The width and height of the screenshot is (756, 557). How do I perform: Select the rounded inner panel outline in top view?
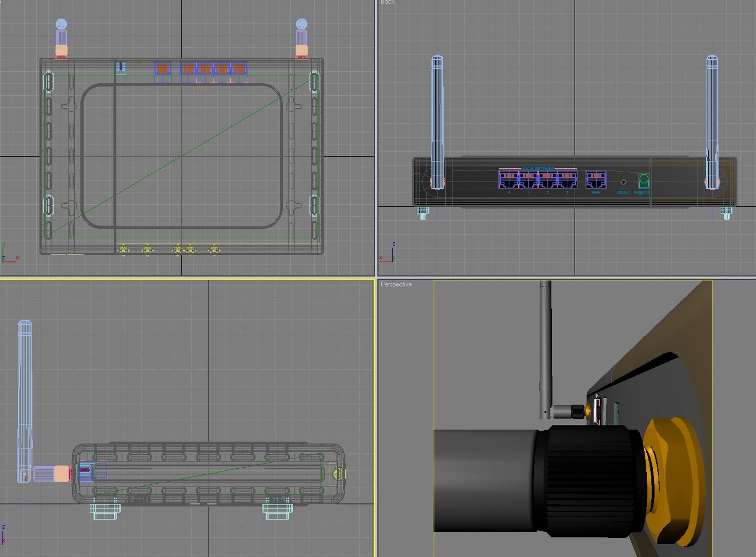(x=181, y=156)
